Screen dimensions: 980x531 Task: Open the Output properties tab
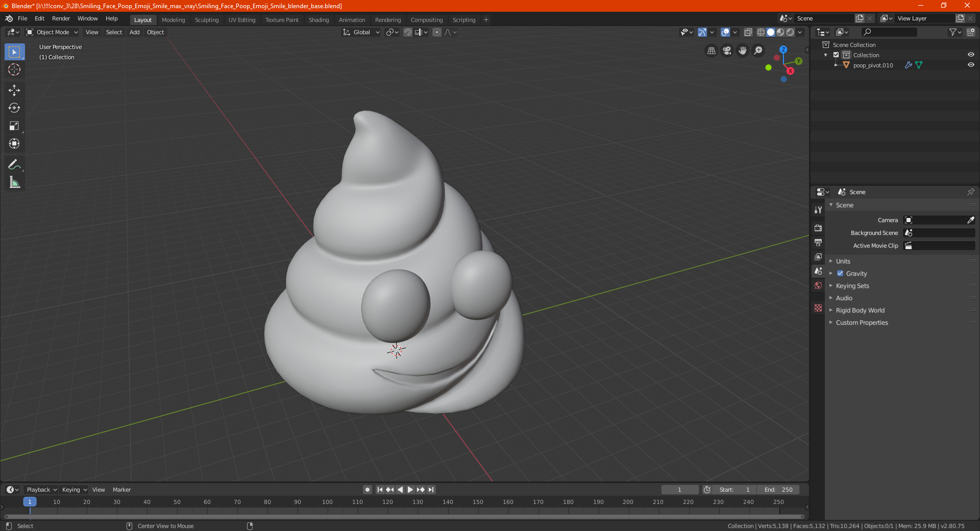click(818, 242)
